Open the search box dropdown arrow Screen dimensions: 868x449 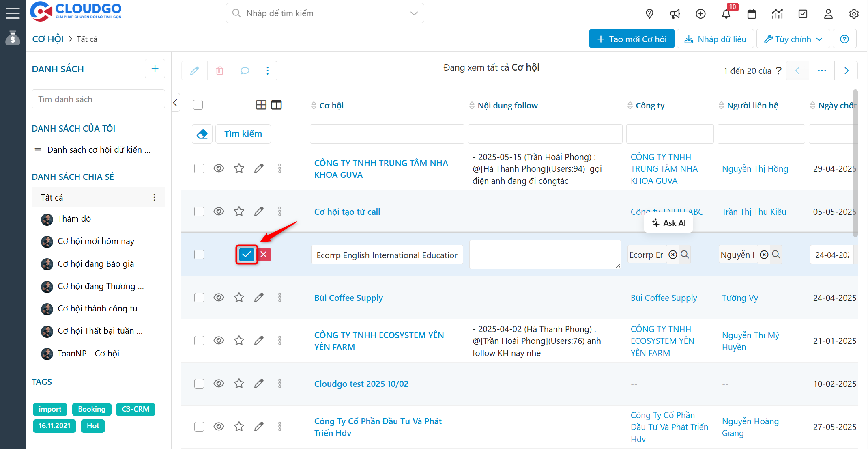pos(414,13)
